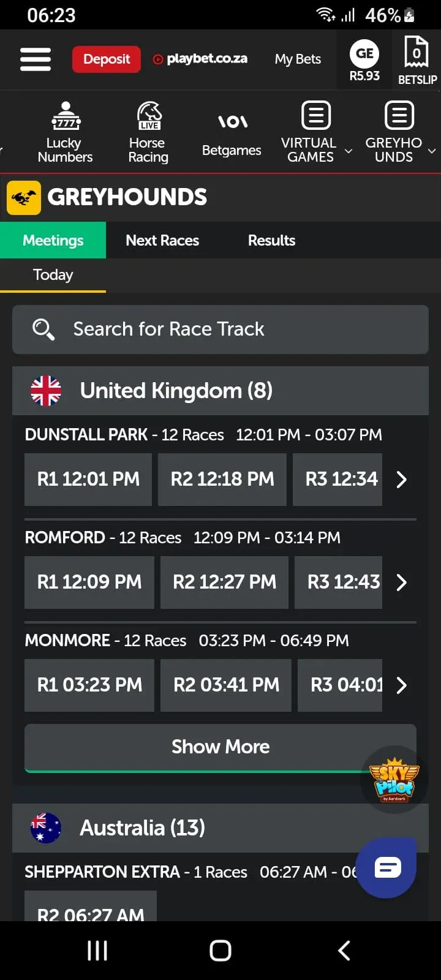Switch to the Next Races tab
Image resolution: width=441 pixels, height=980 pixels.
click(162, 240)
